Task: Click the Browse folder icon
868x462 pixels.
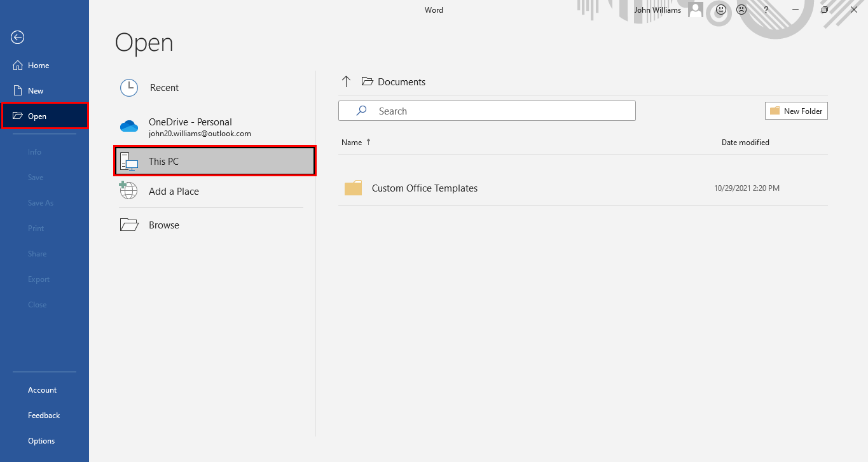Action: pyautogui.click(x=129, y=225)
